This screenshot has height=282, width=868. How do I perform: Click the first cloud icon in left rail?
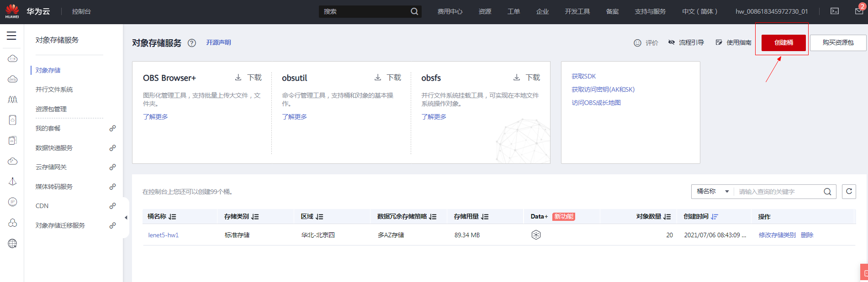tap(13, 58)
